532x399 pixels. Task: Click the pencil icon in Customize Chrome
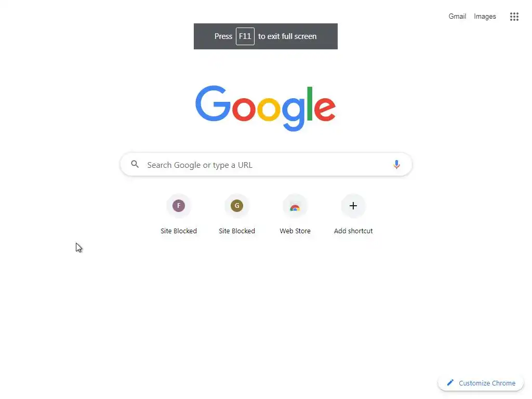point(450,383)
